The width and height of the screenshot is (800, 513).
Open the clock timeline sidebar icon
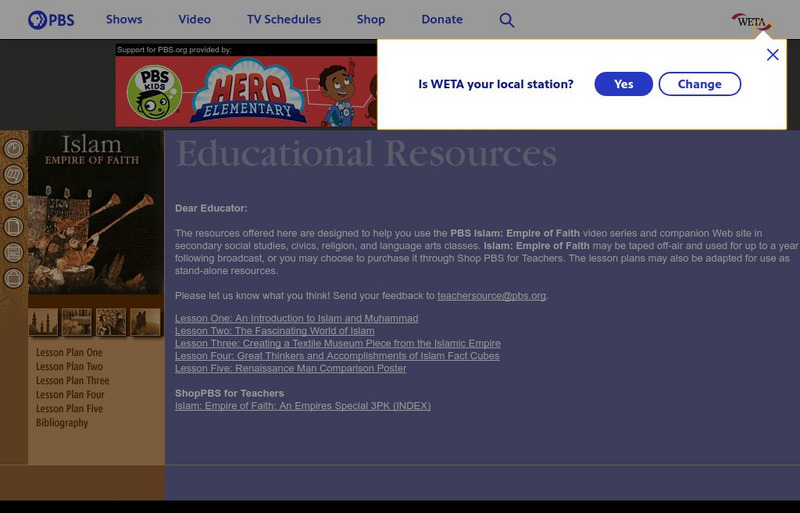14,149
